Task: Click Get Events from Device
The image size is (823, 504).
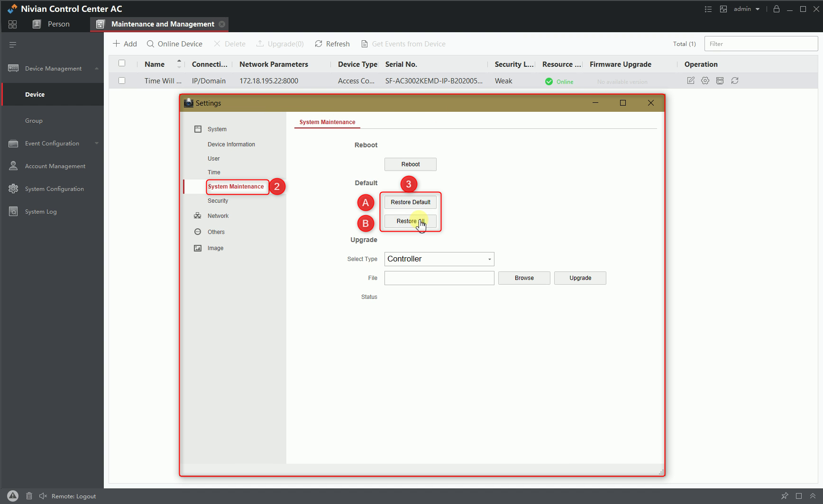Action: click(403, 44)
